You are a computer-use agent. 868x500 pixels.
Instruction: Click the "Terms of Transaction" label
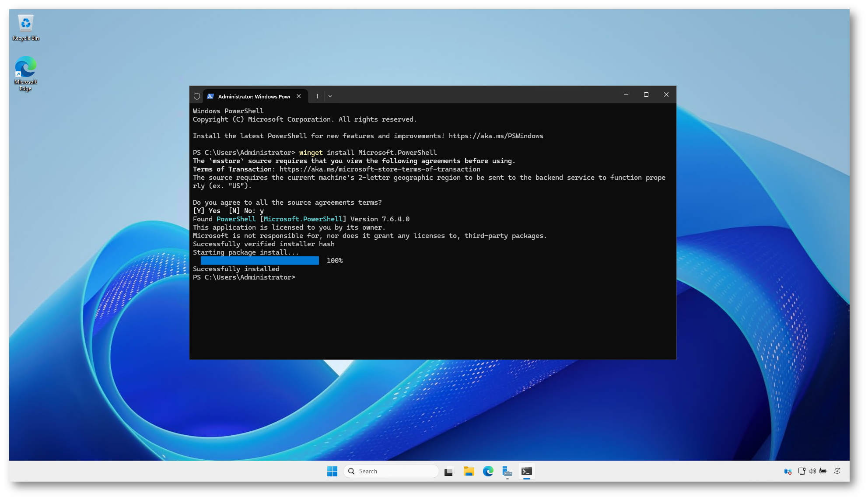(x=232, y=169)
